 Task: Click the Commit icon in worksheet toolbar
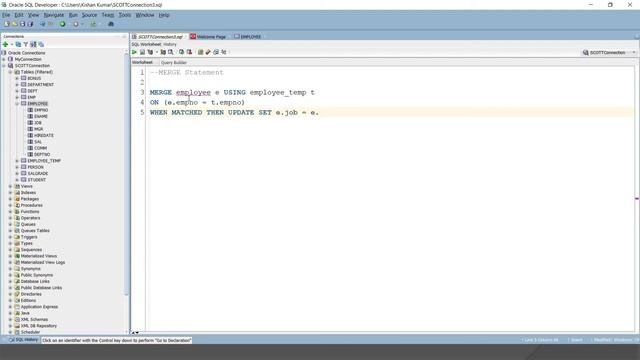(182, 52)
